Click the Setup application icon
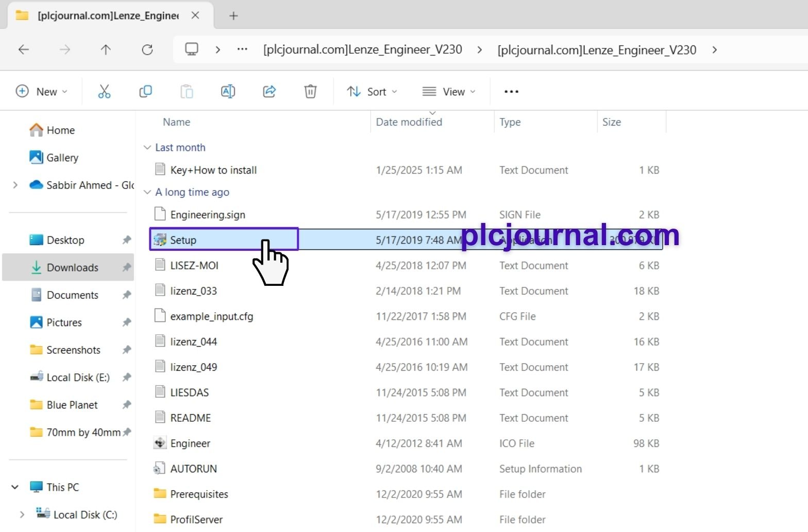 [160, 240]
